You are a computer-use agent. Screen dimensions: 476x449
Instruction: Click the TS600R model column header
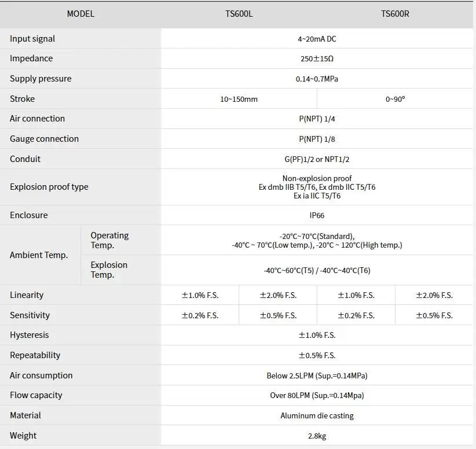point(395,14)
